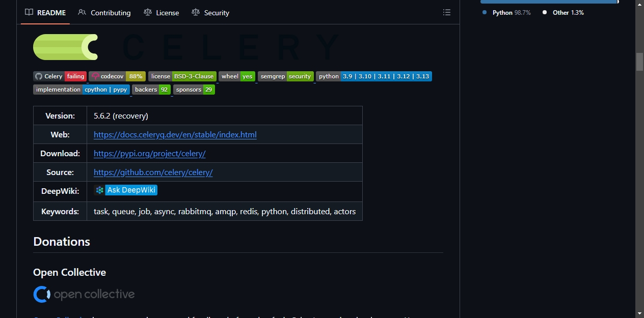
Task: Open the README tab
Action: (x=45, y=13)
